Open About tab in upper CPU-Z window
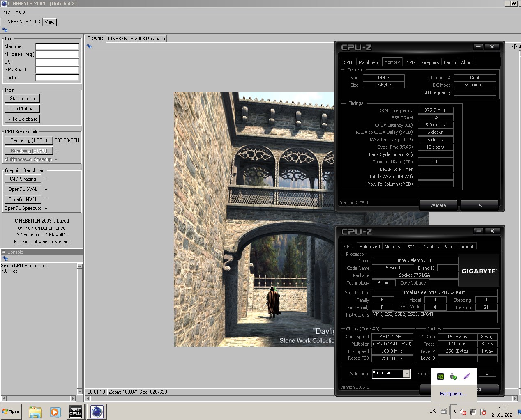Image resolution: width=521 pixels, height=420 pixels. pyautogui.click(x=467, y=62)
